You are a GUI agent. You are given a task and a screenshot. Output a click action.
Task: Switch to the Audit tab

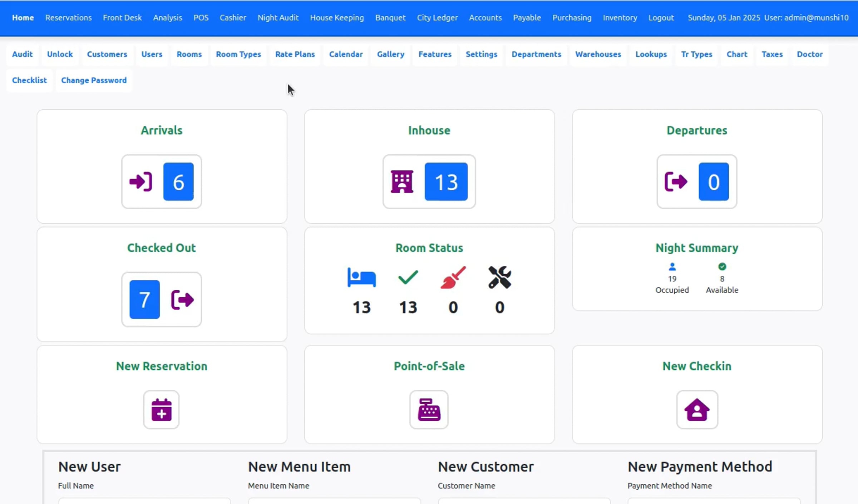(x=22, y=54)
